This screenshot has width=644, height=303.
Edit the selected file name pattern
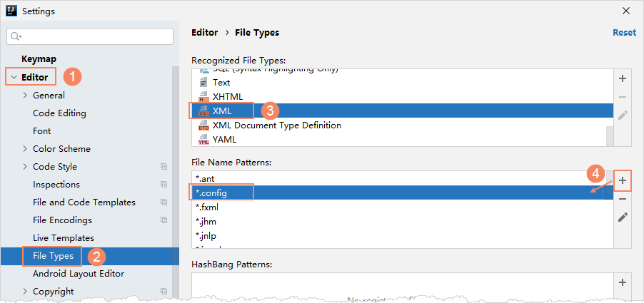click(x=622, y=217)
